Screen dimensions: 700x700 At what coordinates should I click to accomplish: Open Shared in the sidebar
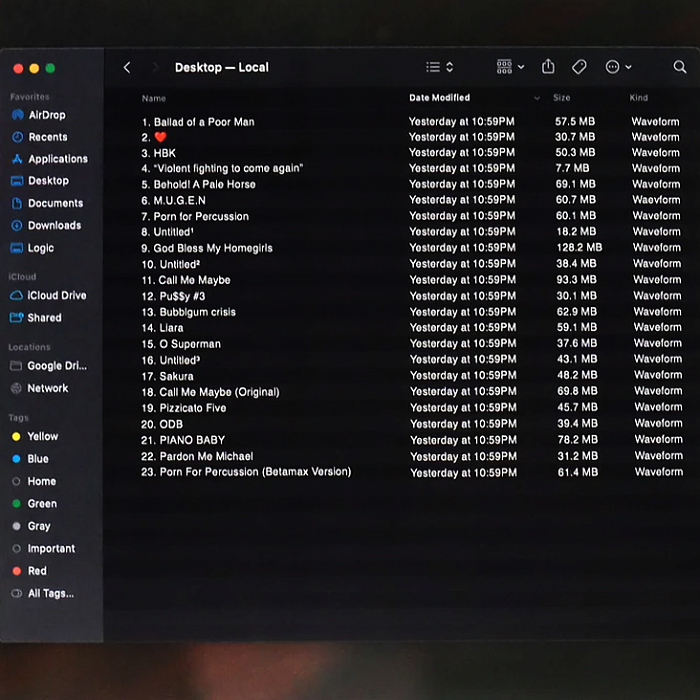[x=36, y=318]
